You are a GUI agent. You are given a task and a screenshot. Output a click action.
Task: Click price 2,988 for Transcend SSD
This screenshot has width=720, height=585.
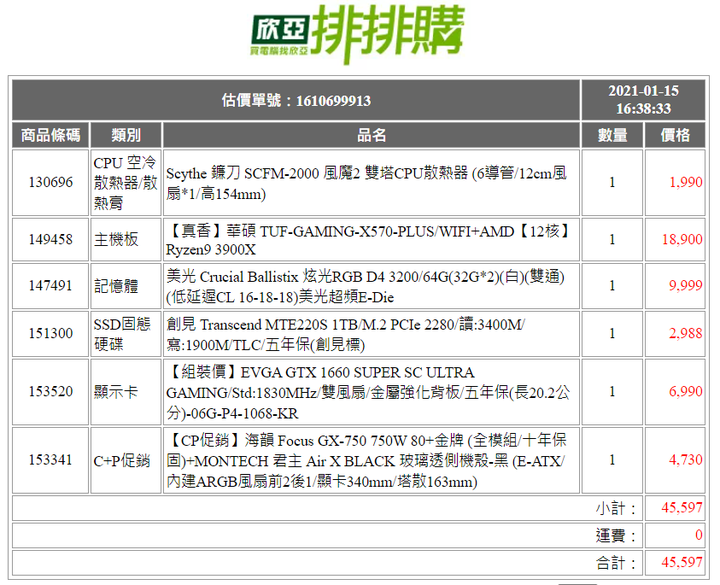(686, 333)
